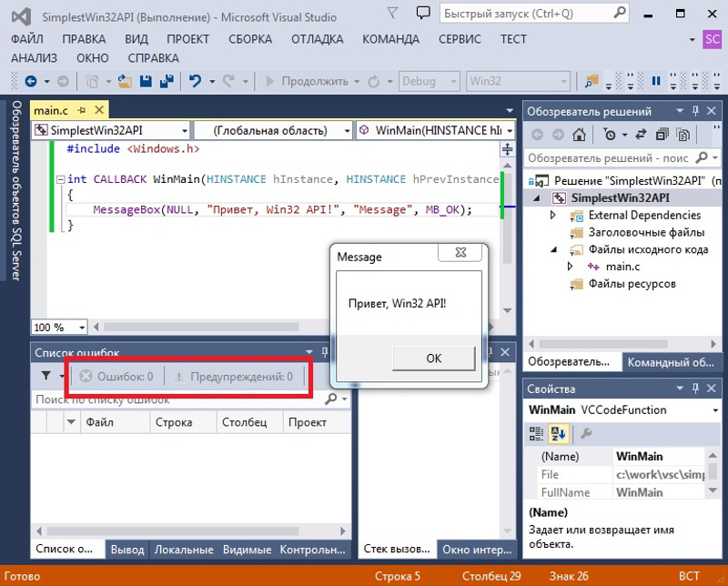Image resolution: width=728 pixels, height=586 pixels.
Task: Click the Save All toolbar icon
Action: coord(166,81)
